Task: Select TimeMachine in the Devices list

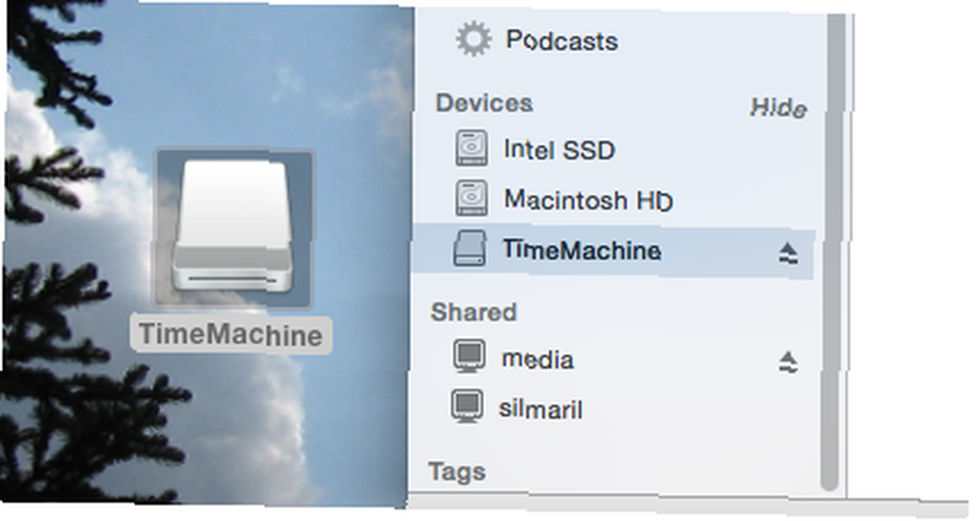Action: (x=612, y=251)
